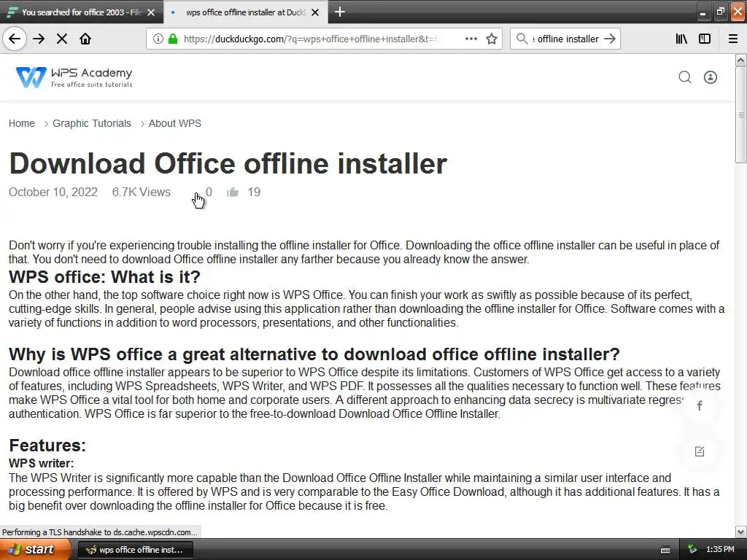Click the WPS Academy logo
The image size is (747, 560).
pos(74,77)
